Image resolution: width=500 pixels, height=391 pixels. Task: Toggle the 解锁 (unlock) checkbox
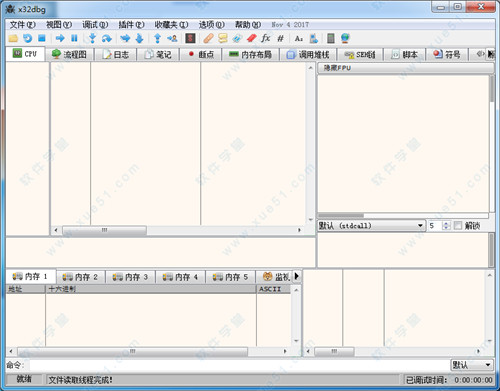tap(458, 226)
